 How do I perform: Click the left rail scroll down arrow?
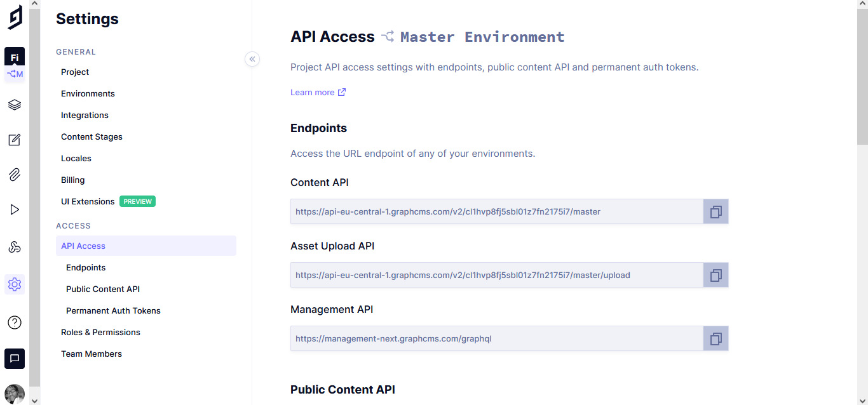point(34,400)
